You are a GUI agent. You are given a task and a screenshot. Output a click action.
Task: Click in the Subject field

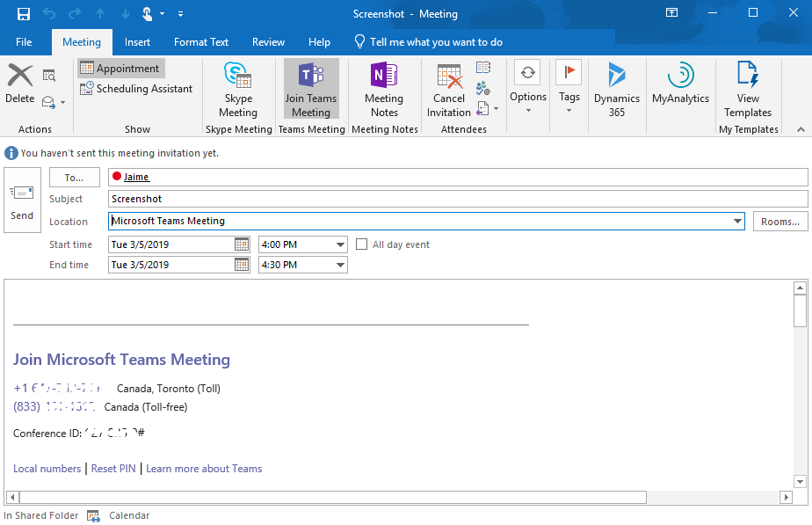click(352, 199)
